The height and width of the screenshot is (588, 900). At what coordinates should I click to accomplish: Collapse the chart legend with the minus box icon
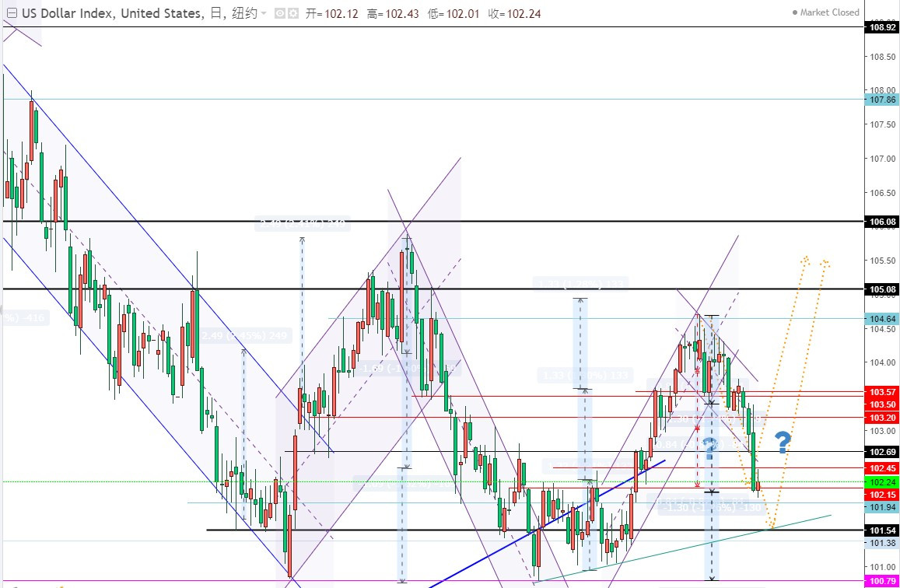(x=12, y=13)
